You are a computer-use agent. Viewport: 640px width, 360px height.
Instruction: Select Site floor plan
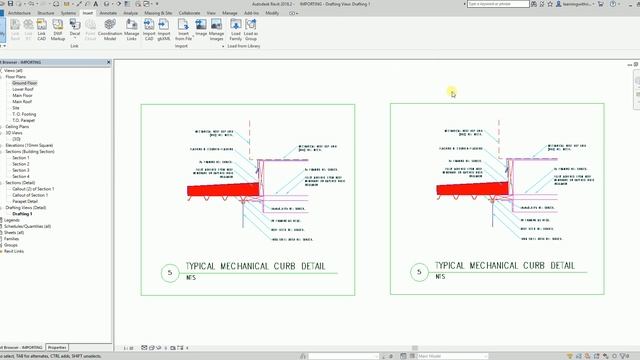(x=16, y=108)
